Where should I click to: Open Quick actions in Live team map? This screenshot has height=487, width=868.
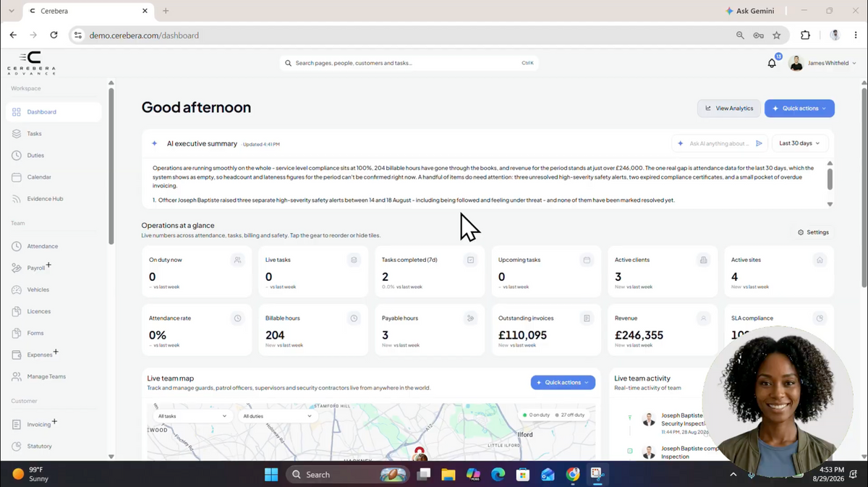(x=563, y=382)
